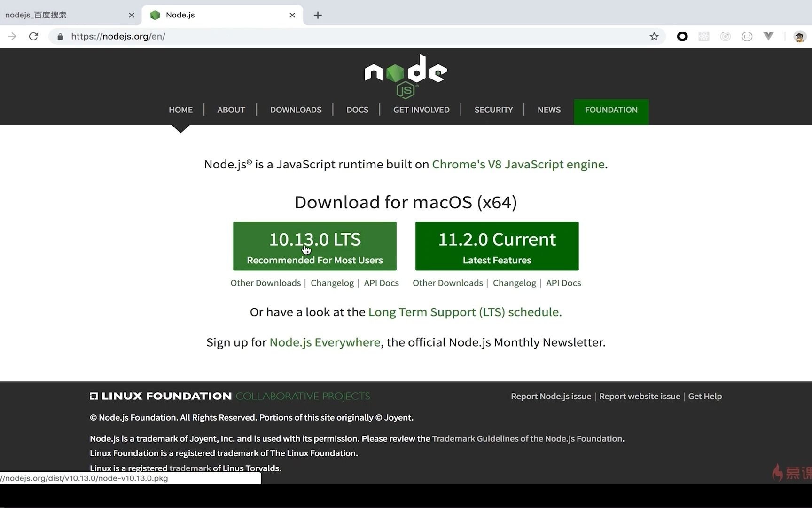The height and width of the screenshot is (508, 812).
Task: Open the Chrome profile avatar
Action: [800, 36]
